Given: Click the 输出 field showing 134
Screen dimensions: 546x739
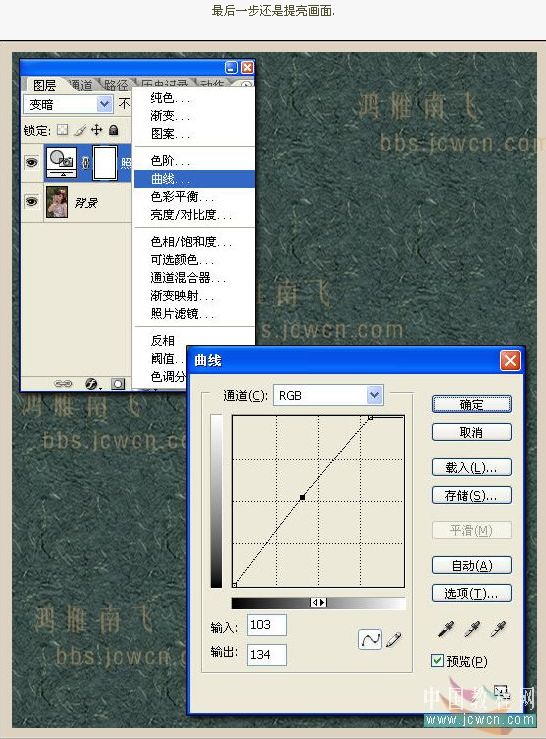Looking at the screenshot, I should [266, 655].
